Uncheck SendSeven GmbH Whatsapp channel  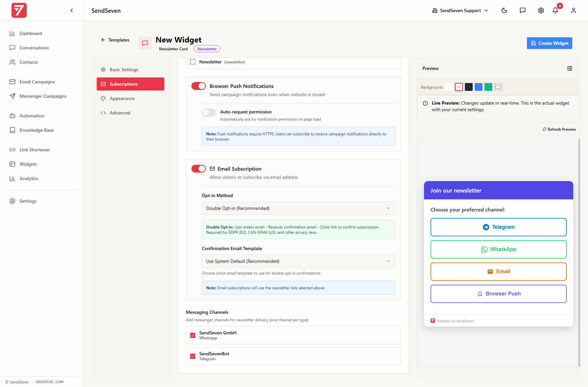(x=193, y=335)
